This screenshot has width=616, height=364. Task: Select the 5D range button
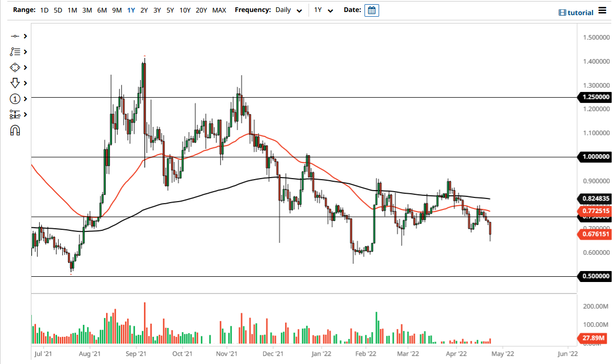(x=58, y=9)
